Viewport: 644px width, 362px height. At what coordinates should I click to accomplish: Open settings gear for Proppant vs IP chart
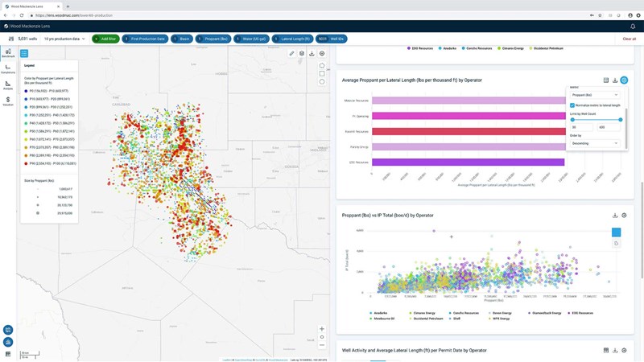pyautogui.click(x=624, y=216)
